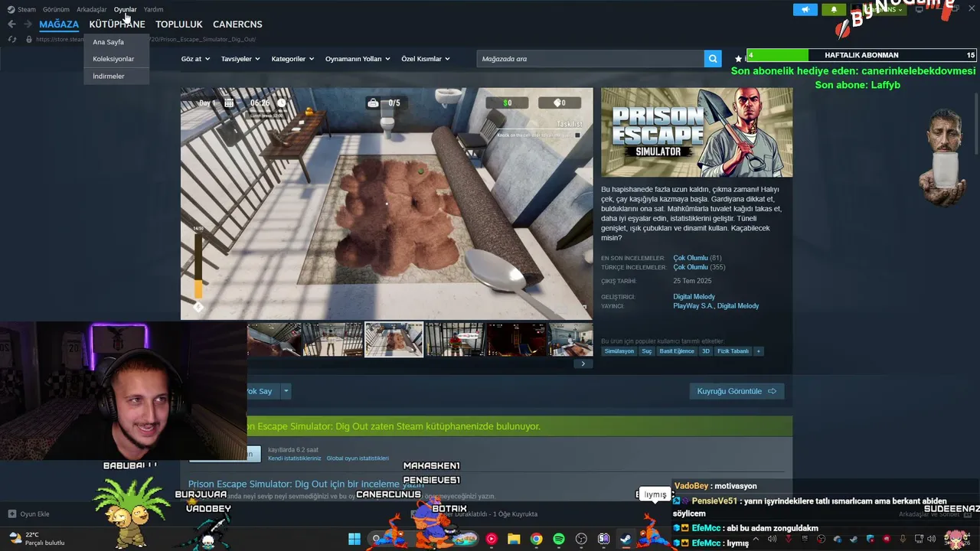Select the white-shirt prisoner corridor thumbnail

332,340
